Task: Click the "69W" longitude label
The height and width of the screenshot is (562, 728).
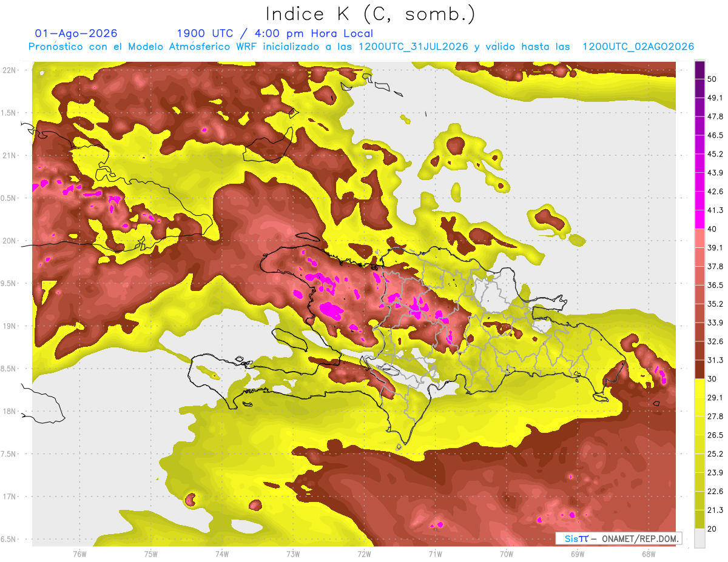Action: coord(578,554)
